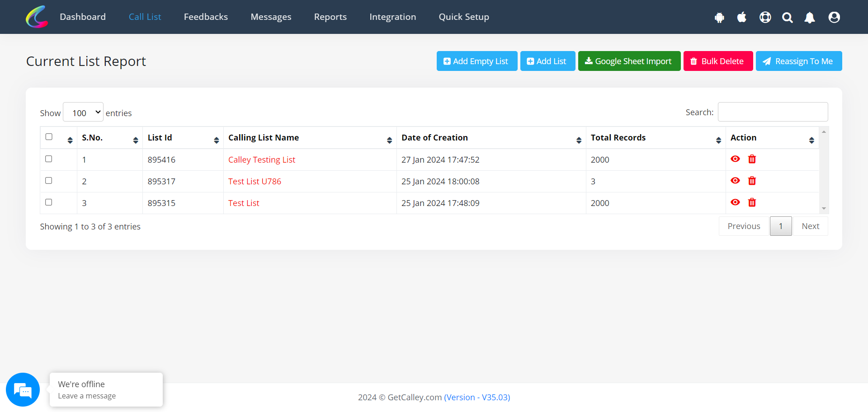The width and height of the screenshot is (868, 412).
Task: Click trash icon for Test List U786
Action: 752,181
